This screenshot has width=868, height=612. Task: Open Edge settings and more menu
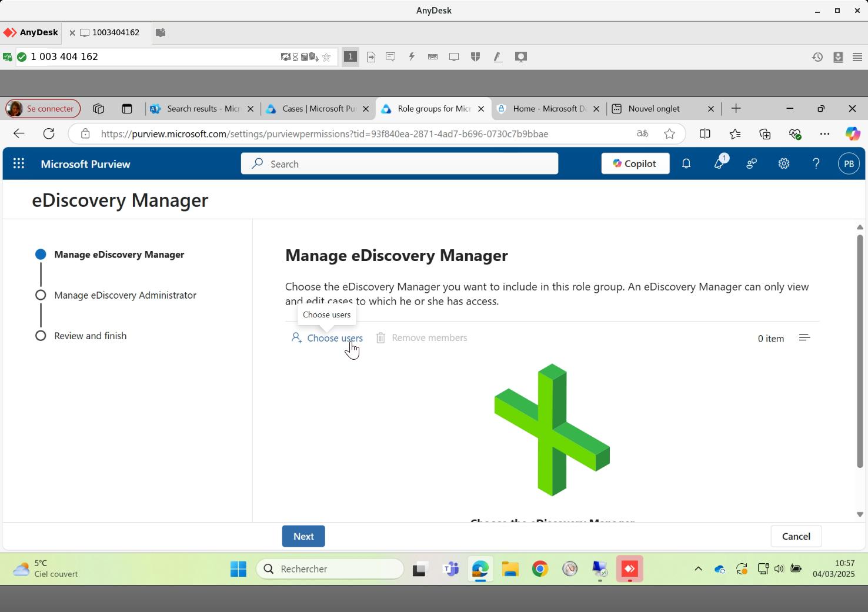point(824,134)
